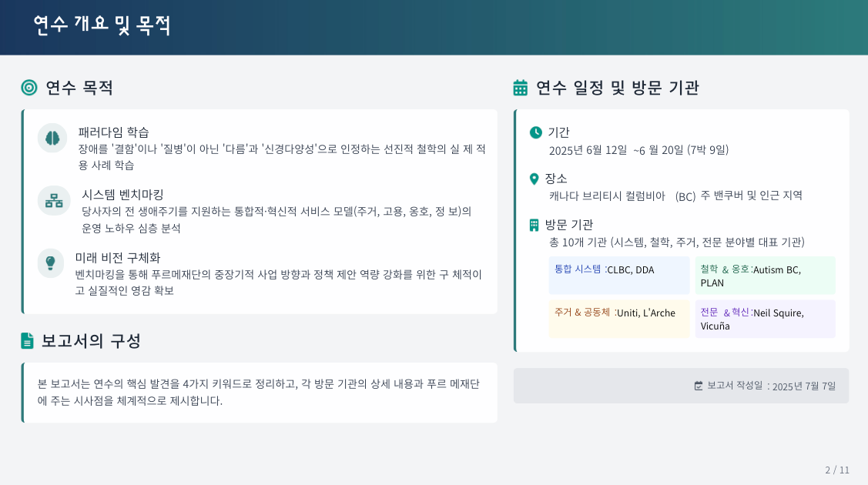
Task: Click the clock icon next to 기간
Action: pyautogui.click(x=536, y=132)
